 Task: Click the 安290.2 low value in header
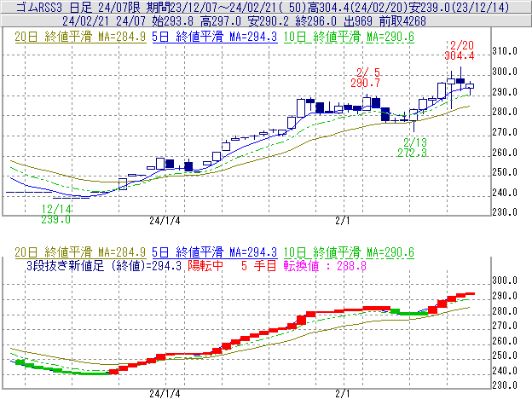[x=268, y=21]
